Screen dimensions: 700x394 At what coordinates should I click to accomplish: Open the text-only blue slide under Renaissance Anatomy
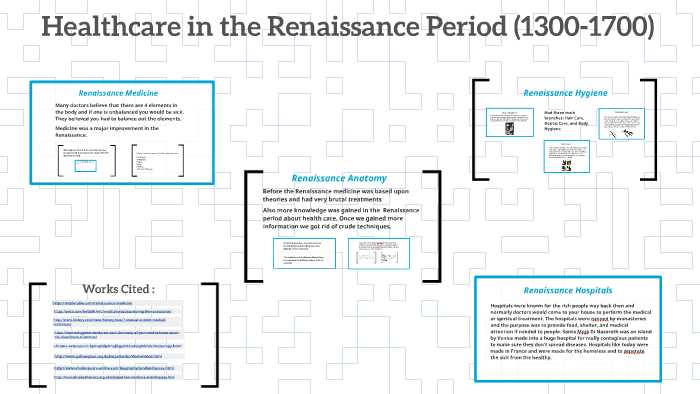(x=304, y=253)
